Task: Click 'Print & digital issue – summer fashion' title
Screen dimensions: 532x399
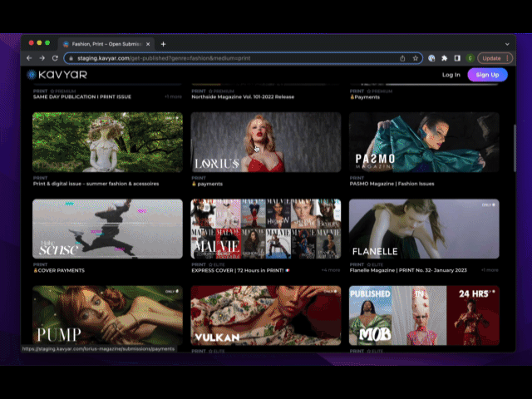Action: click(96, 184)
